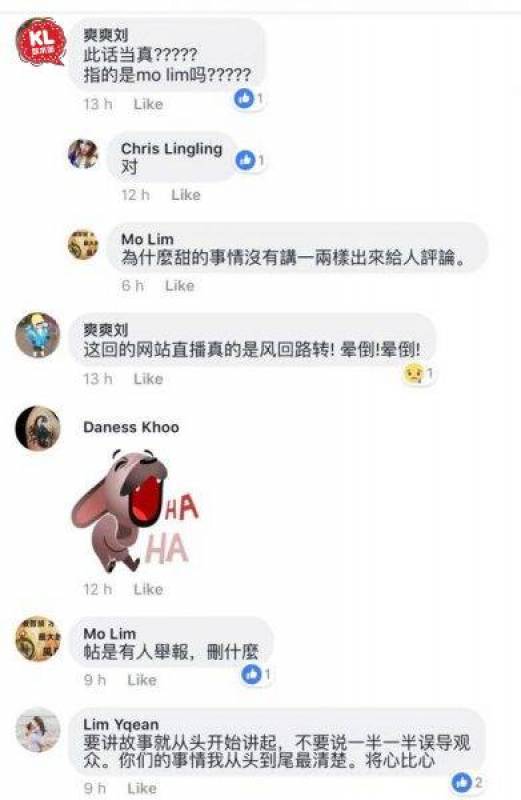Like Chris Lingling's 12 h reply
This screenshot has height=800, width=521.
tap(186, 195)
